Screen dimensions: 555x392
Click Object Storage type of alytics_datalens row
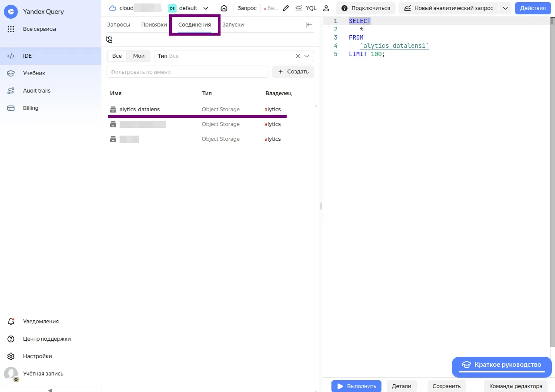click(221, 110)
